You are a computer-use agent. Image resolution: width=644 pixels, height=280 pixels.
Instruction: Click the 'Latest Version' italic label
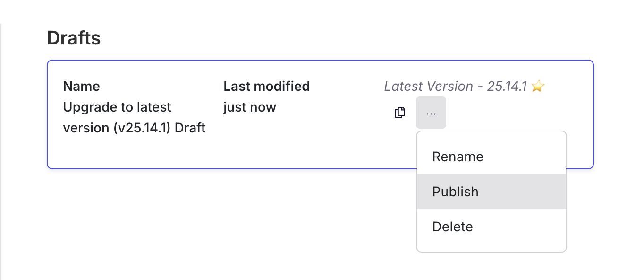click(x=428, y=87)
